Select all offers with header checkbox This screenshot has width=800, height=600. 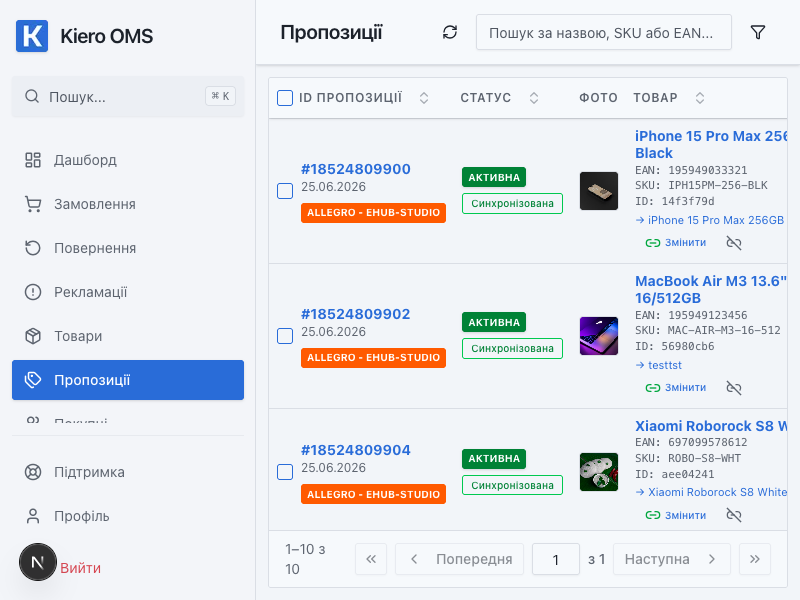pyautogui.click(x=285, y=97)
